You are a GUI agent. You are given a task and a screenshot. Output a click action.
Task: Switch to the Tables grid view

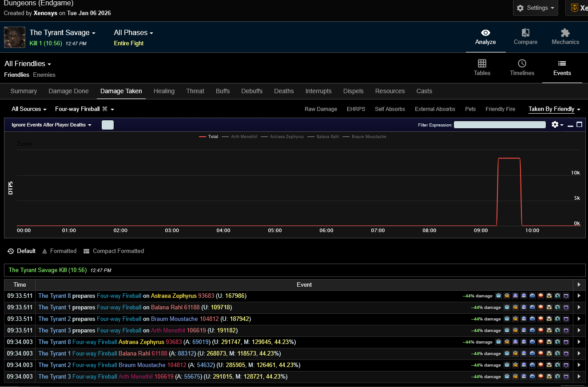[x=482, y=63]
